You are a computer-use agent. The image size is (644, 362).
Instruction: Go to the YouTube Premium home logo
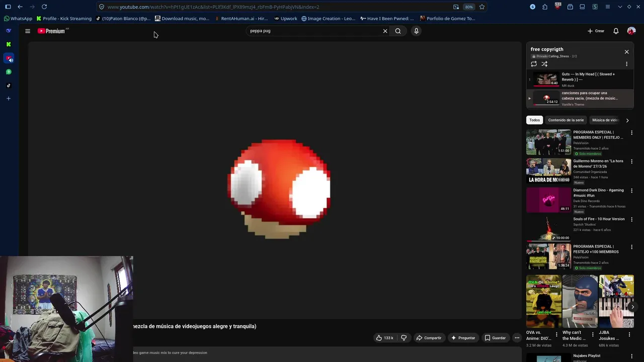click(52, 31)
